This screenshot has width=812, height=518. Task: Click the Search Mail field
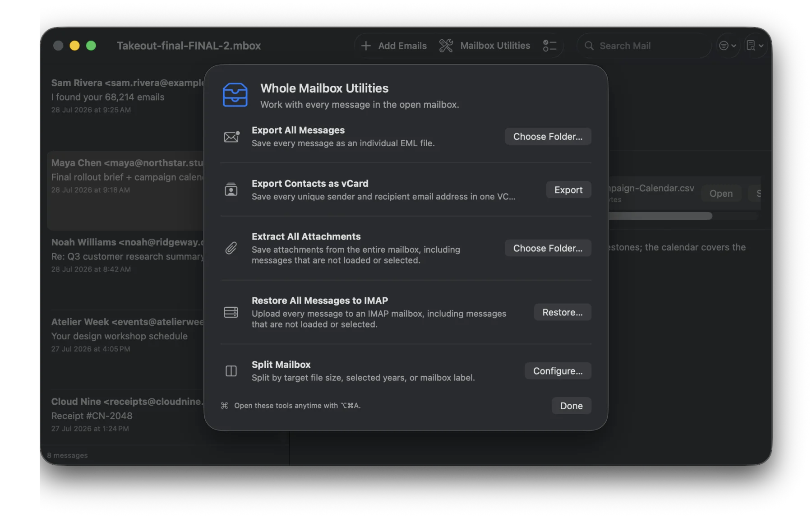644,46
